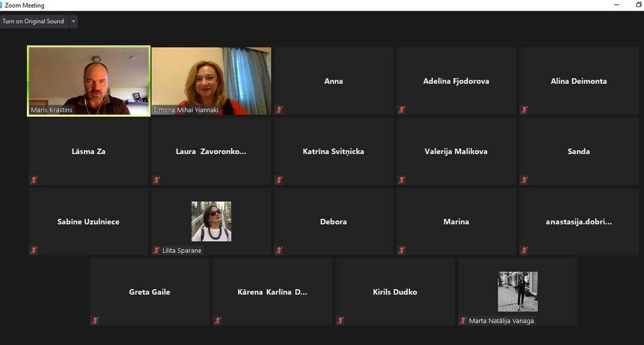Click the name Greta Gaile
The height and width of the screenshot is (345, 644).
pos(150,292)
